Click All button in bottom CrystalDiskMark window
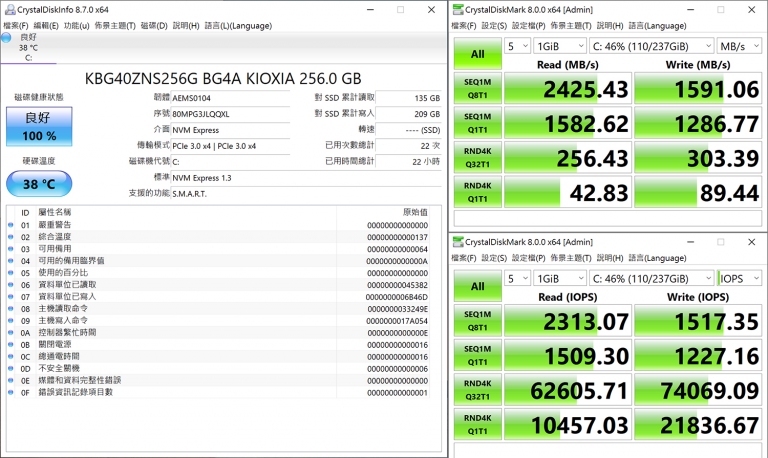 478,286
